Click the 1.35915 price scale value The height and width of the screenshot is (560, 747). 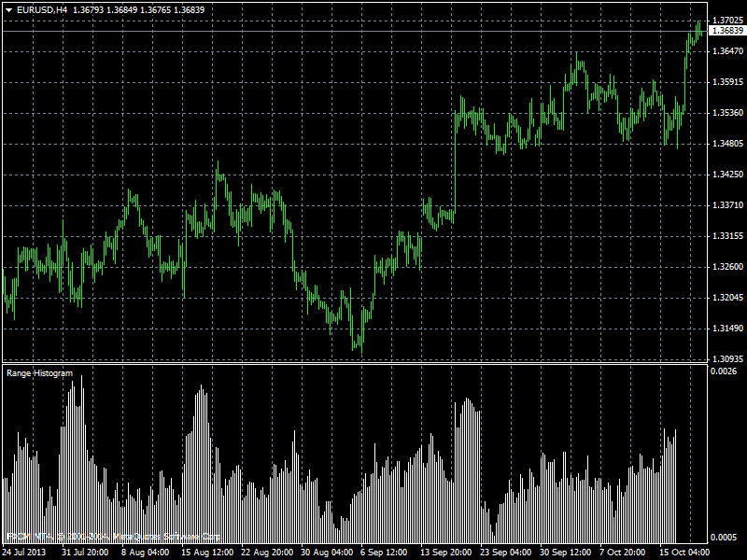(x=727, y=82)
